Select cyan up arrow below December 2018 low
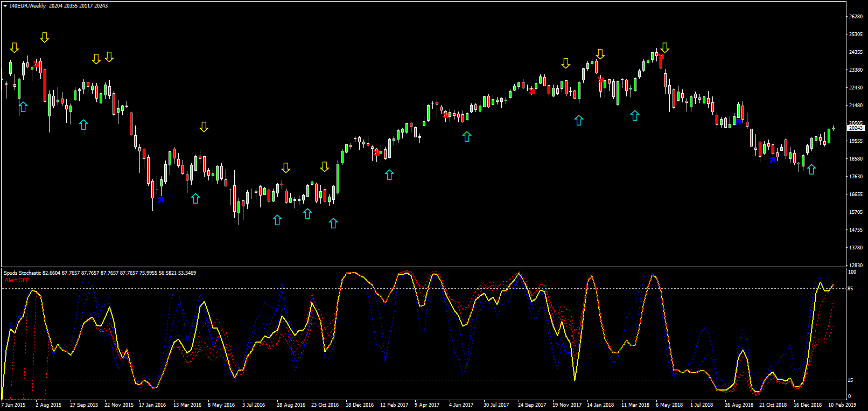868x411 pixels. pyautogui.click(x=811, y=169)
